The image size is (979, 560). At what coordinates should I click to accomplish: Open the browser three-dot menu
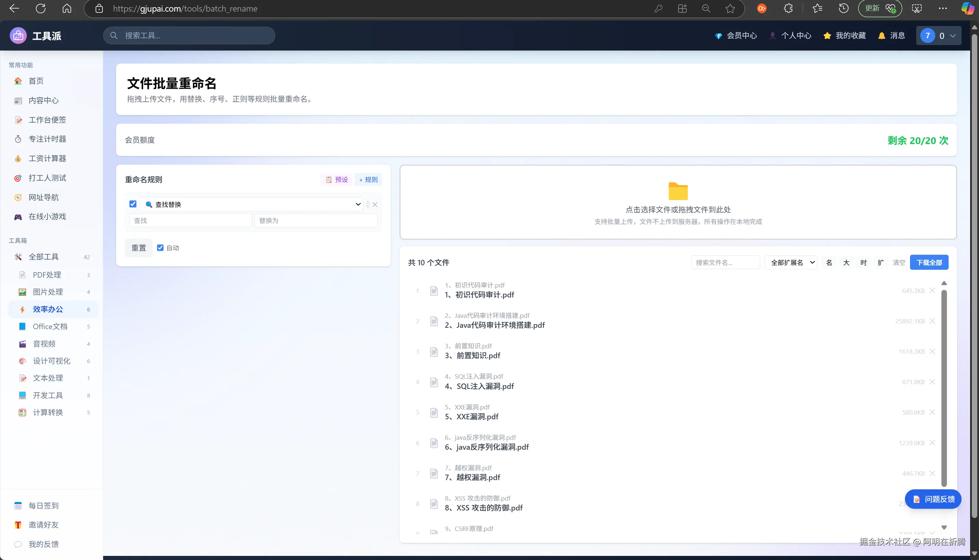943,9
